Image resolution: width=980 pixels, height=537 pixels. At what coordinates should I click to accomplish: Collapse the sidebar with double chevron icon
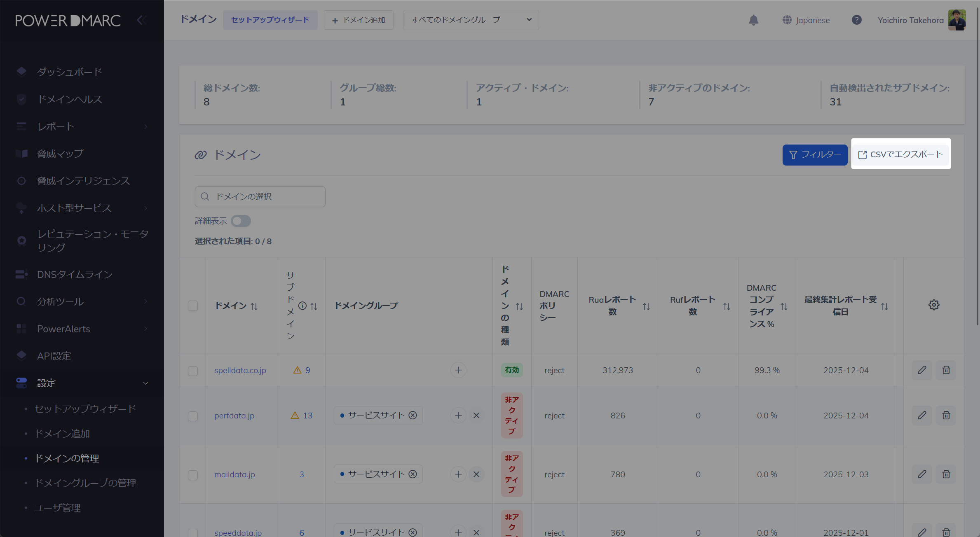point(141,20)
